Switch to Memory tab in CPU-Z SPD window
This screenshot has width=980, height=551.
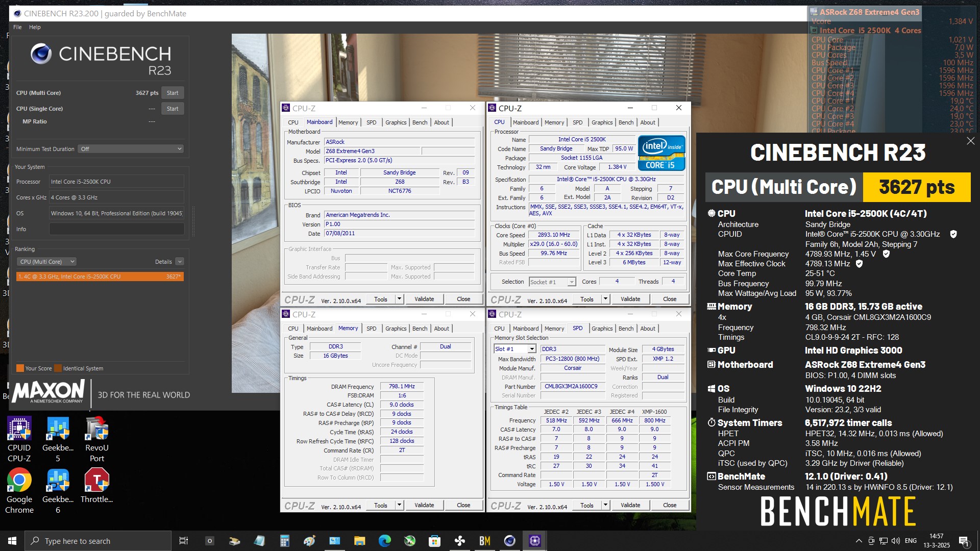(554, 329)
